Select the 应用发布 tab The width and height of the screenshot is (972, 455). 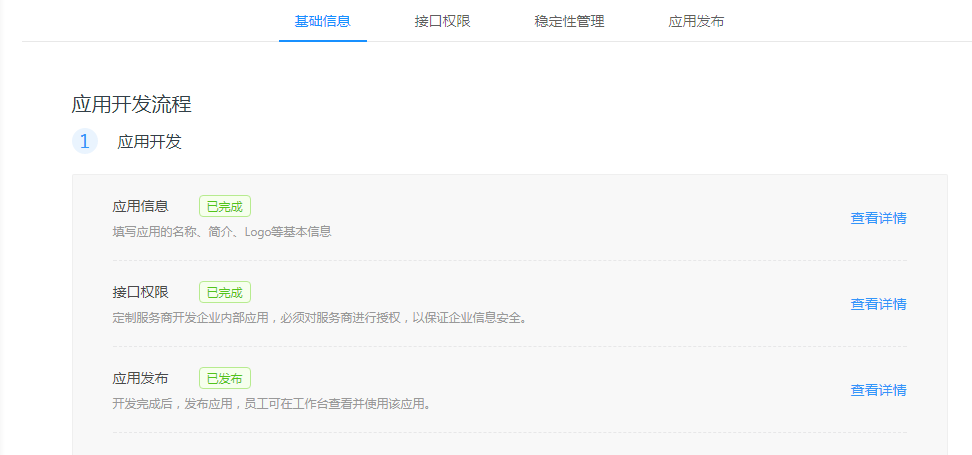click(x=696, y=22)
